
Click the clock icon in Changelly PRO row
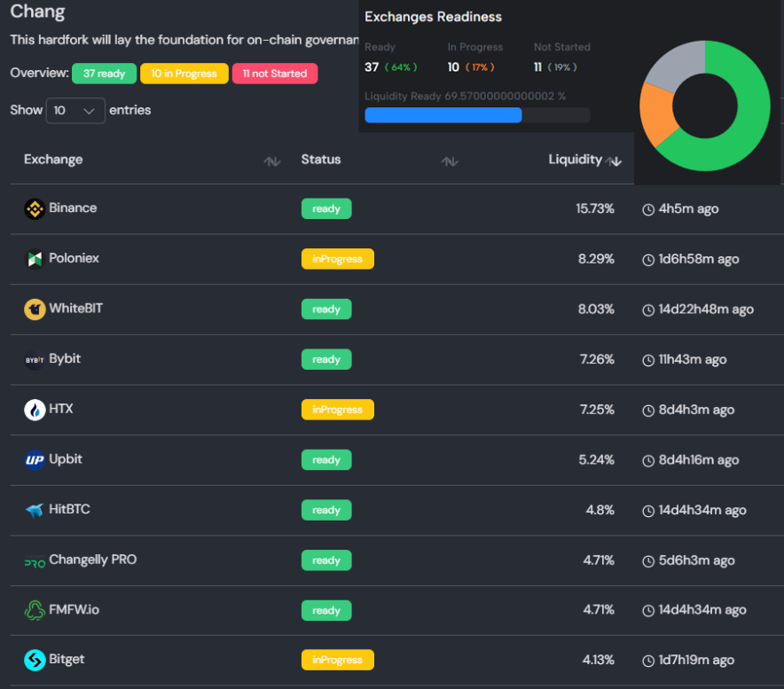(648, 561)
